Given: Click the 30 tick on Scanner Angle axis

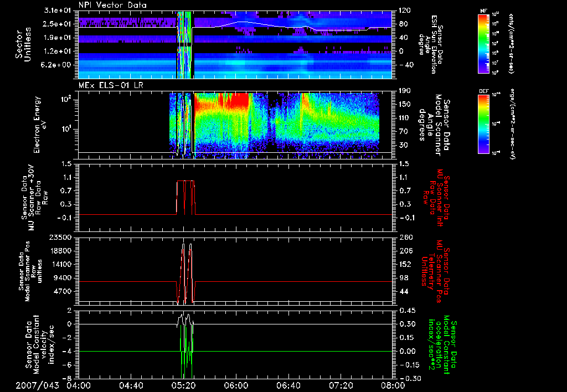Looking at the screenshot, I should [x=403, y=145].
